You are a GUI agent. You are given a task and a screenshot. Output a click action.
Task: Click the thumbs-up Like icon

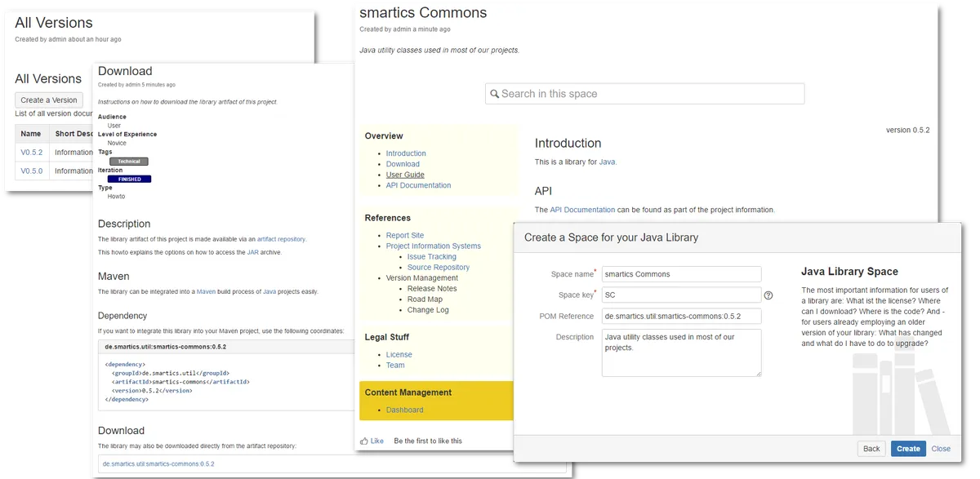364,441
